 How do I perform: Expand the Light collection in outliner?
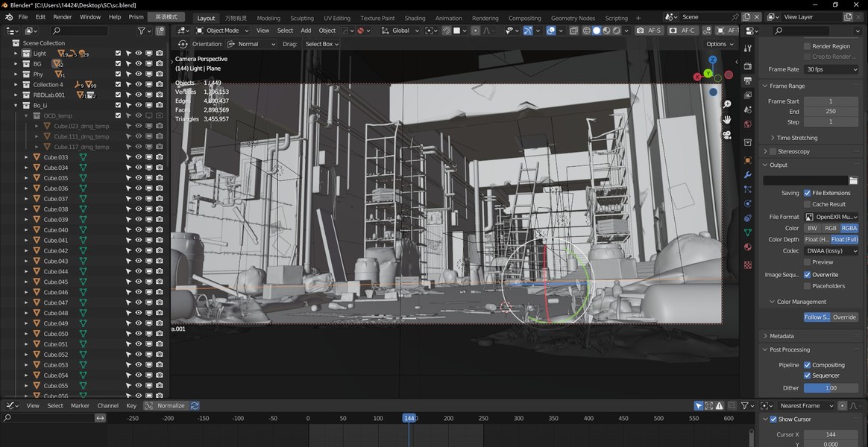[x=16, y=54]
